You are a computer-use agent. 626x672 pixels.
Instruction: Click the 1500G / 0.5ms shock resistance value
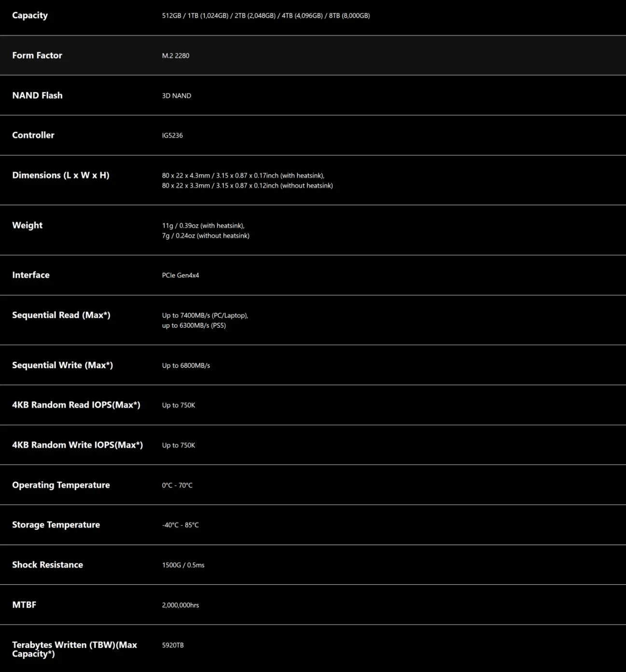[x=183, y=565]
